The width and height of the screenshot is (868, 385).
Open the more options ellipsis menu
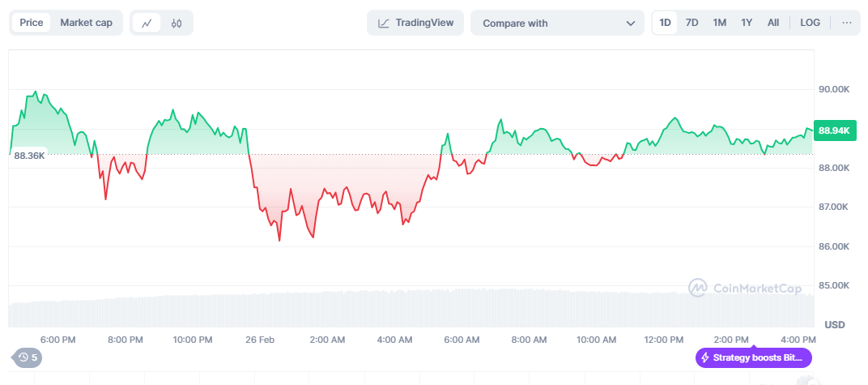point(846,23)
